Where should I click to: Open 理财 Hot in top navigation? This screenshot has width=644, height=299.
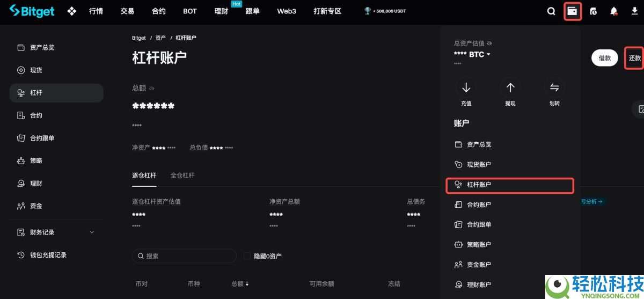click(221, 11)
